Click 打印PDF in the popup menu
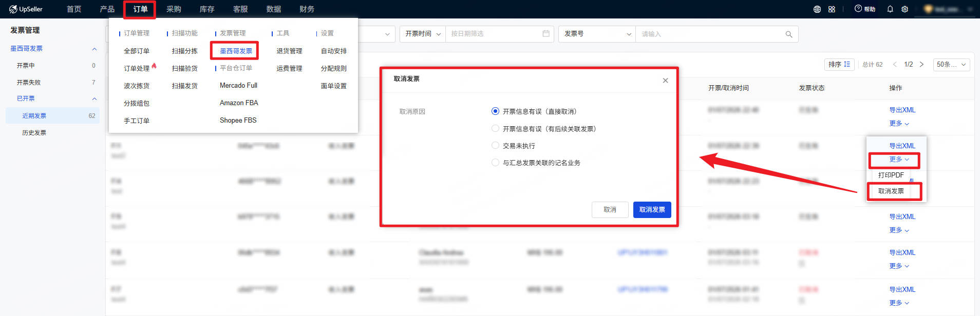The width and height of the screenshot is (980, 316). coord(891,175)
